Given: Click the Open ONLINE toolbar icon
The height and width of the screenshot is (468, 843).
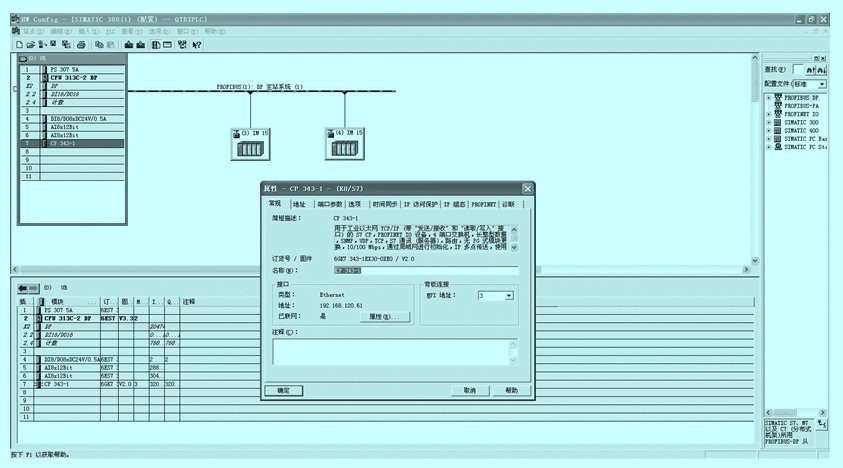Looking at the screenshot, I should point(42,45).
